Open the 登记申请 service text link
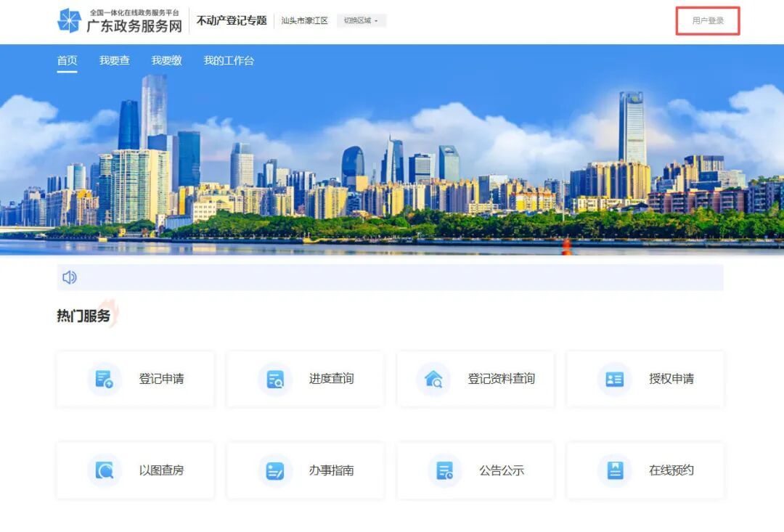This screenshot has width=784, height=532. pos(161,379)
